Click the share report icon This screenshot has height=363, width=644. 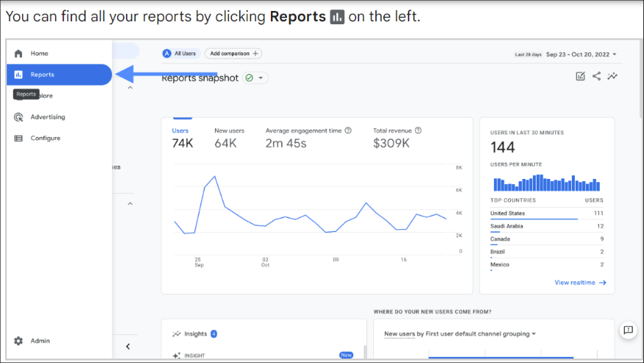click(596, 76)
